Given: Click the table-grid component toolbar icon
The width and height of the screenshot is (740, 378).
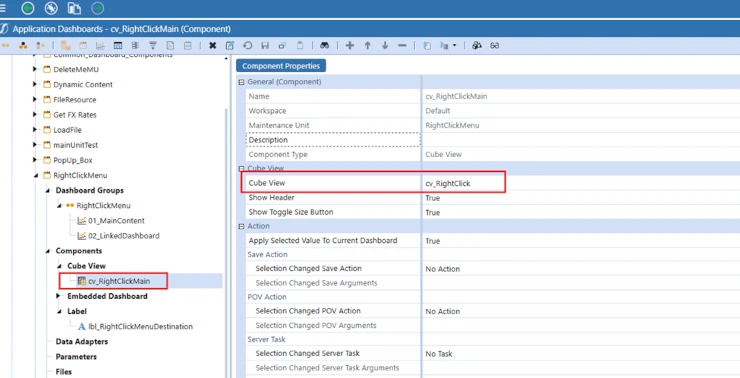Looking at the screenshot, I should point(118,46).
